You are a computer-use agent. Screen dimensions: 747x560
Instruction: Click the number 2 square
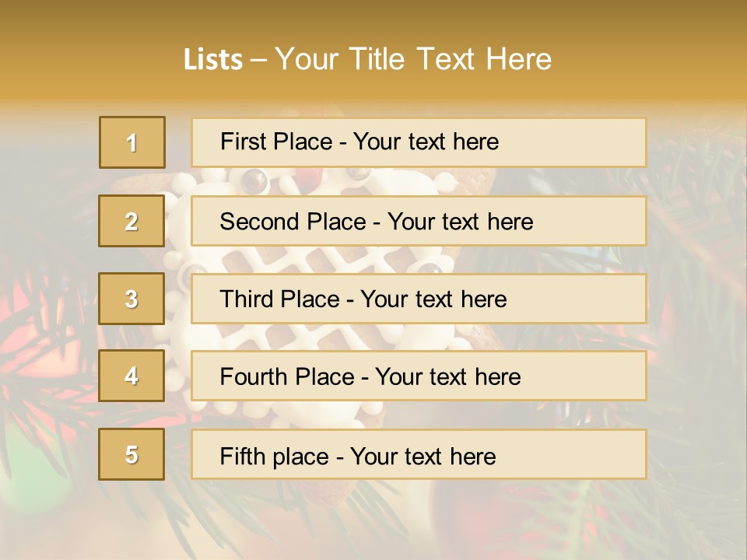click(132, 221)
